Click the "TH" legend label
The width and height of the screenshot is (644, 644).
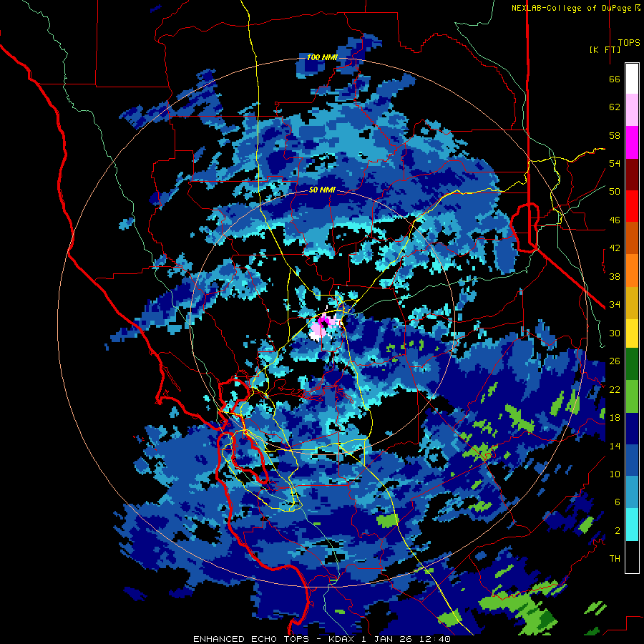click(615, 559)
